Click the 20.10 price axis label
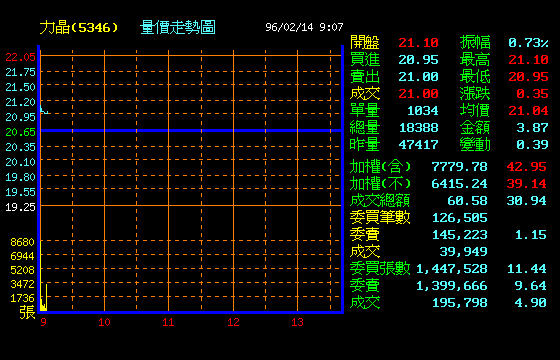Image resolution: width=560 pixels, height=360 pixels. [x=20, y=162]
